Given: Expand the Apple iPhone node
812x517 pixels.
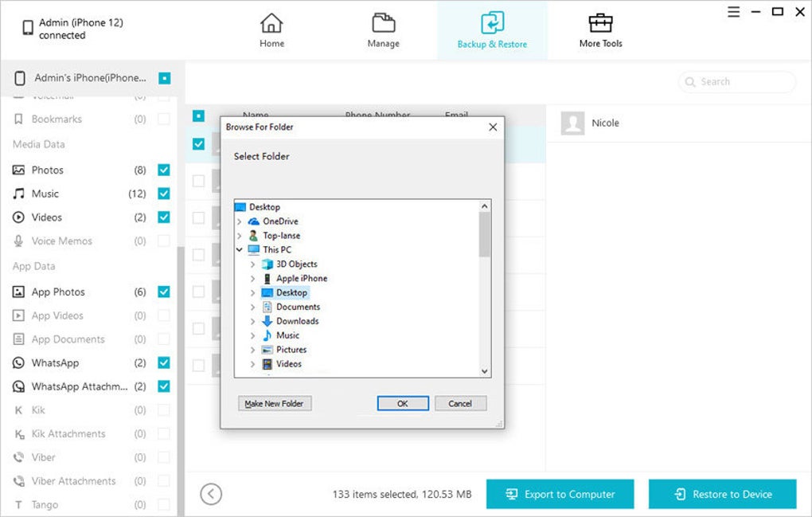Looking at the screenshot, I should (x=252, y=278).
